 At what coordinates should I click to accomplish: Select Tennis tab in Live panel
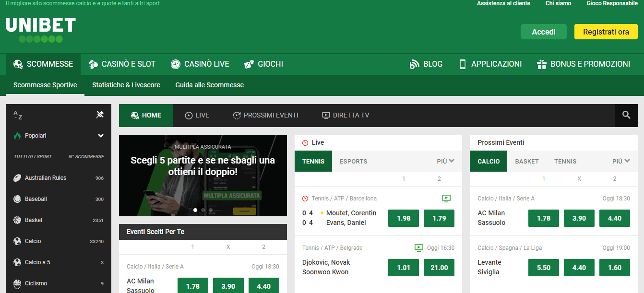click(313, 161)
